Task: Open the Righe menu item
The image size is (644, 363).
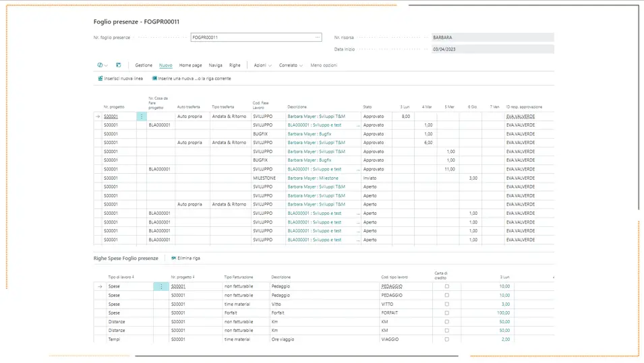Action: [235, 65]
